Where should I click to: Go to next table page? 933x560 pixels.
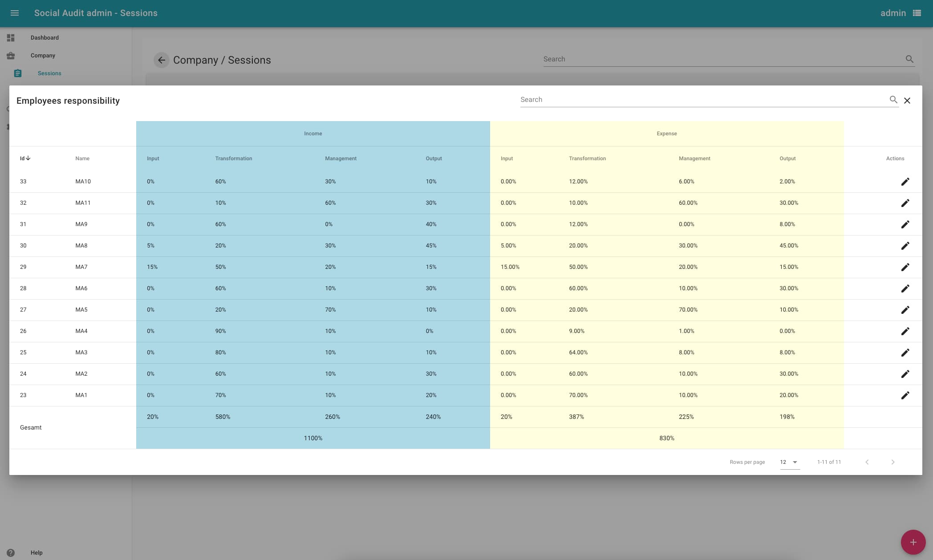click(x=892, y=462)
